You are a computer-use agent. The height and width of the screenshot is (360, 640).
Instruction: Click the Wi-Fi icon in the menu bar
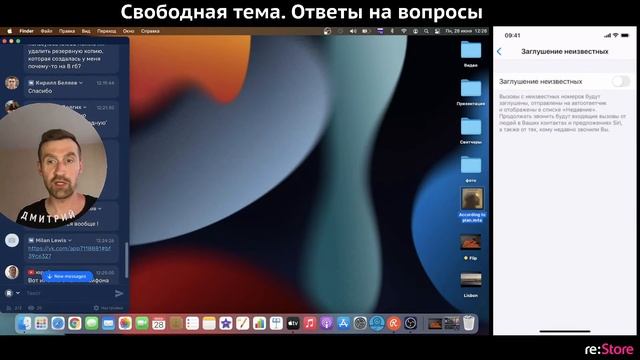tap(404, 31)
